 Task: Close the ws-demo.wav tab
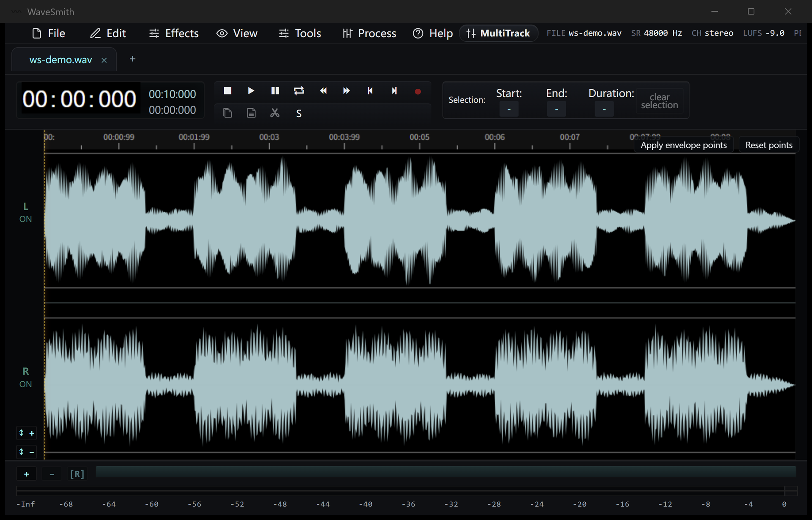tap(104, 60)
